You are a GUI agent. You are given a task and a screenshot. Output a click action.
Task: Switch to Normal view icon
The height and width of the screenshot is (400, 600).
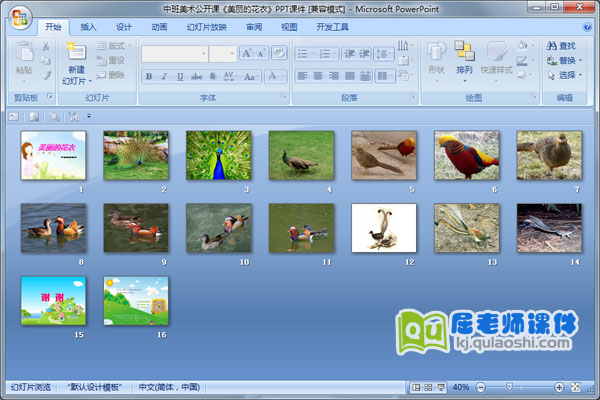click(416, 387)
